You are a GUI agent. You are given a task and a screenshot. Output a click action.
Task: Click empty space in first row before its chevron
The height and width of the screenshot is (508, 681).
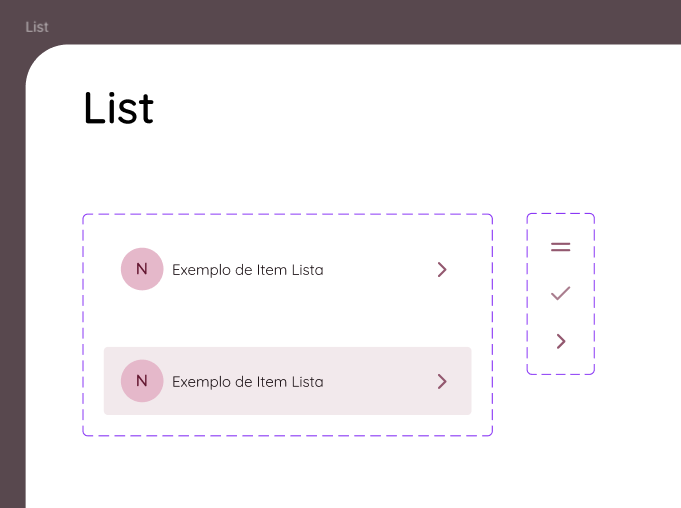point(380,270)
